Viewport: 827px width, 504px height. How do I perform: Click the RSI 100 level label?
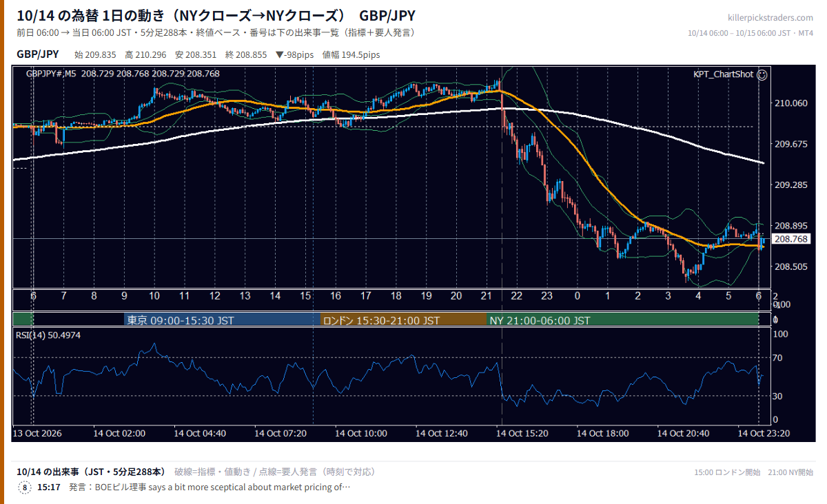coord(780,334)
